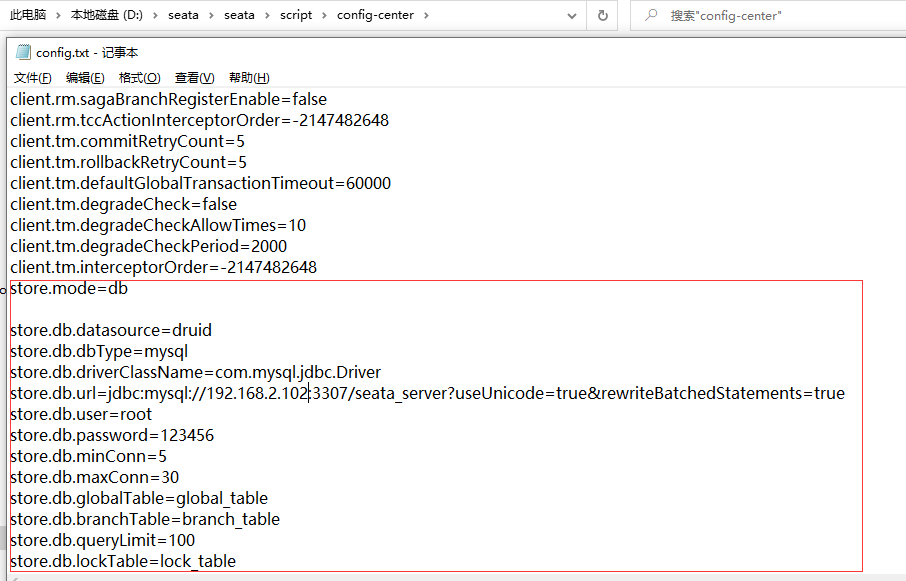Viewport: 906px width, 581px height.
Task: Click the magnifier search icon
Action: coord(652,15)
